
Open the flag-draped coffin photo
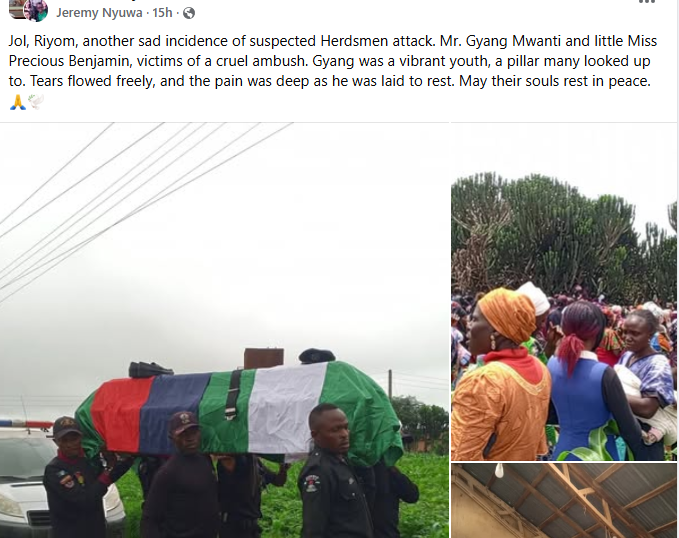[224, 331]
